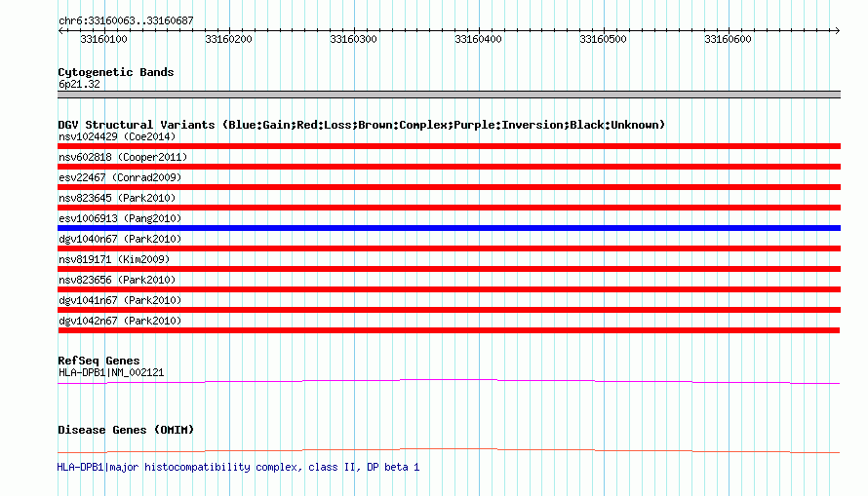Click the dgv1041n67 (Park2010) variant bar
This screenshot has height=496, width=868.
pyautogui.click(x=449, y=310)
